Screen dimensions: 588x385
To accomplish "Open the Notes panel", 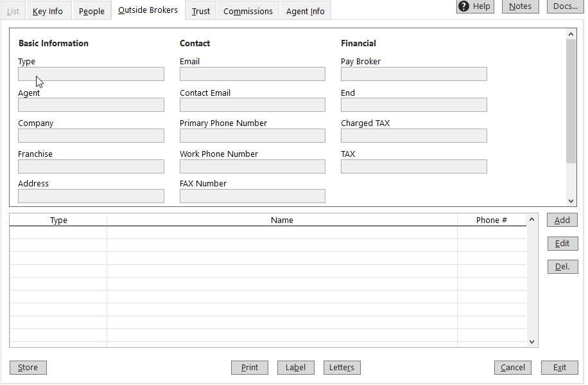I will click(520, 6).
